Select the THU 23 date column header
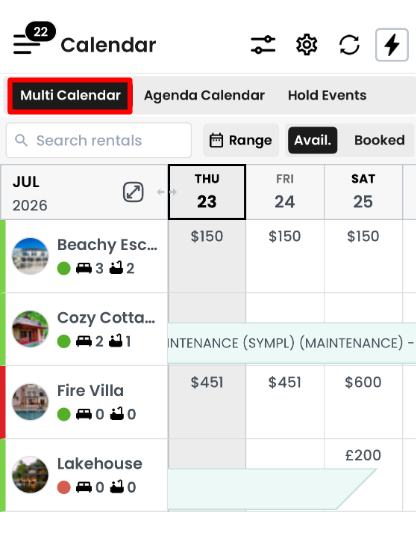Viewport: 416px width, 546px height. pyautogui.click(x=207, y=192)
